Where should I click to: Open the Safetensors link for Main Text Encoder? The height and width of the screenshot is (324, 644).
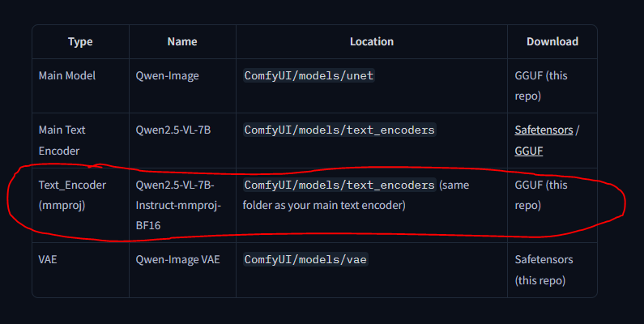pos(544,130)
